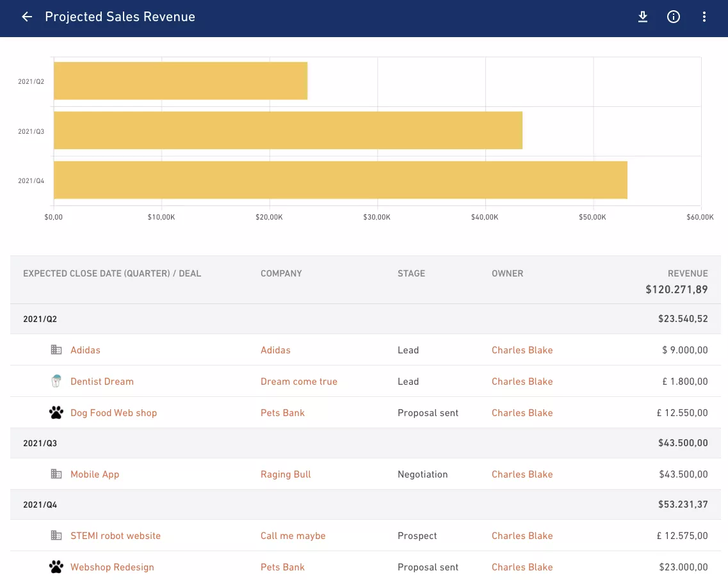Screen dimensions: 728x580
Task: Click the Revenue column header
Action: [688, 273]
